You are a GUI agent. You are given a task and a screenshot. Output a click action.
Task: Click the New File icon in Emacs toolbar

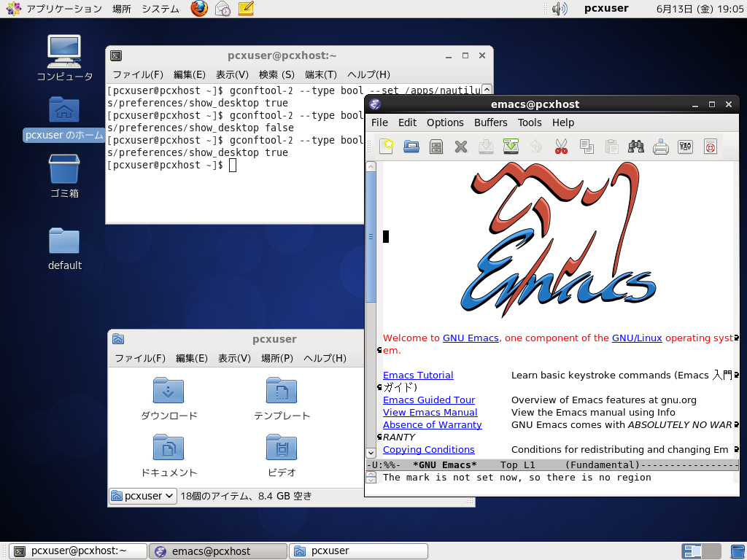click(387, 146)
